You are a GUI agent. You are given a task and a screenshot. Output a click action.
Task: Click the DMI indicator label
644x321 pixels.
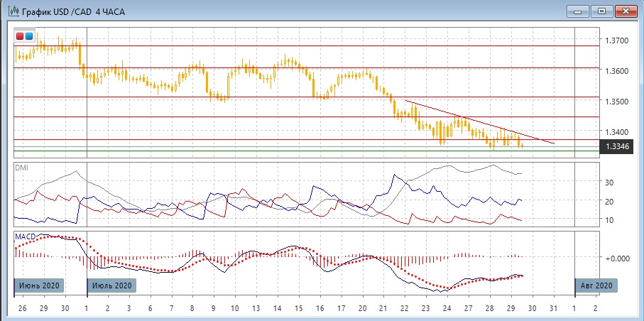coord(23,168)
